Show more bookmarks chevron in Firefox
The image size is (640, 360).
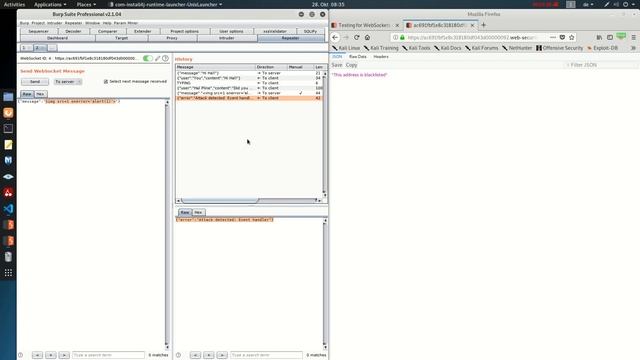(x=633, y=48)
